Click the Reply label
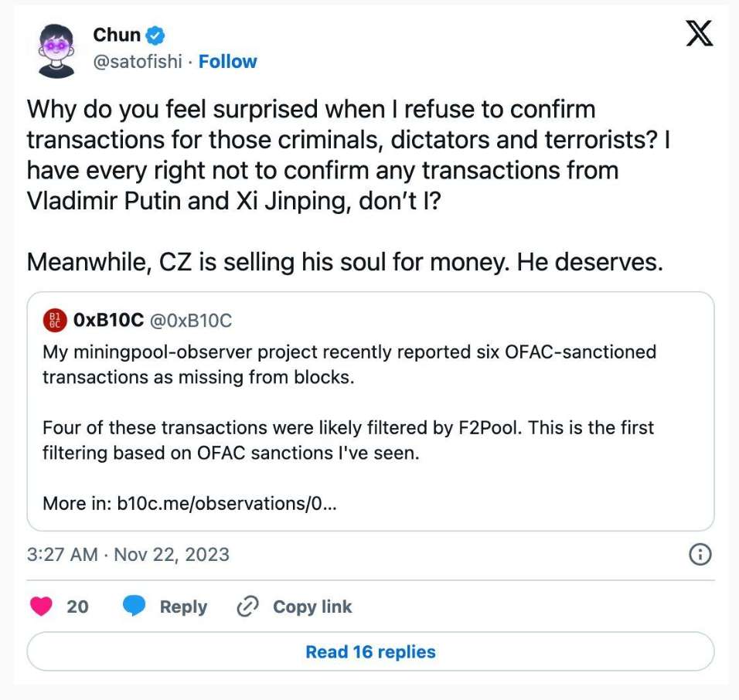The width and height of the screenshot is (739, 700). (183, 607)
